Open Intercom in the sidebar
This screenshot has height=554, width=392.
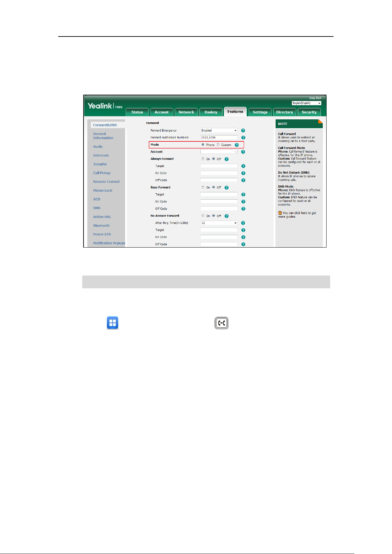pyautogui.click(x=101, y=156)
